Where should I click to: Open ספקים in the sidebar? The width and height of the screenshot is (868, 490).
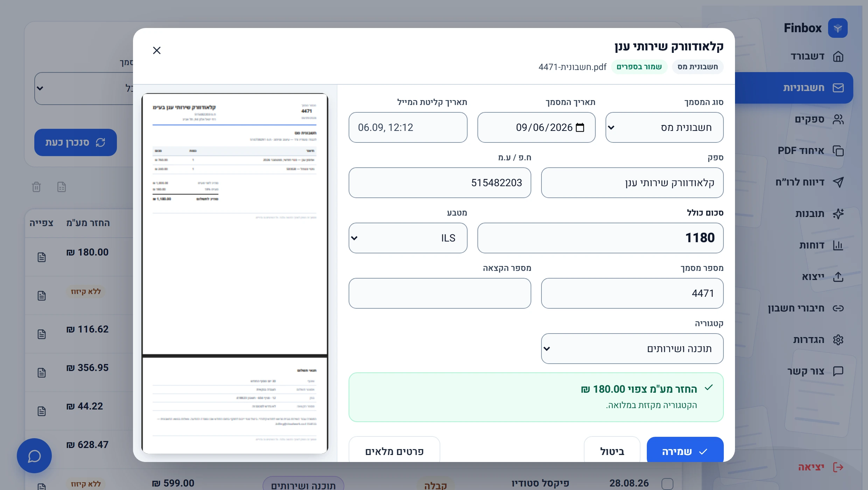[x=819, y=119]
